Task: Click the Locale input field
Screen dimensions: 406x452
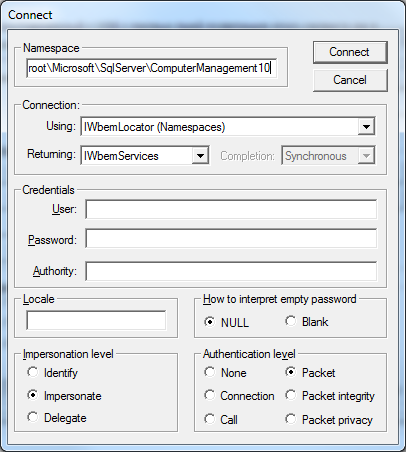Action: [x=96, y=320]
